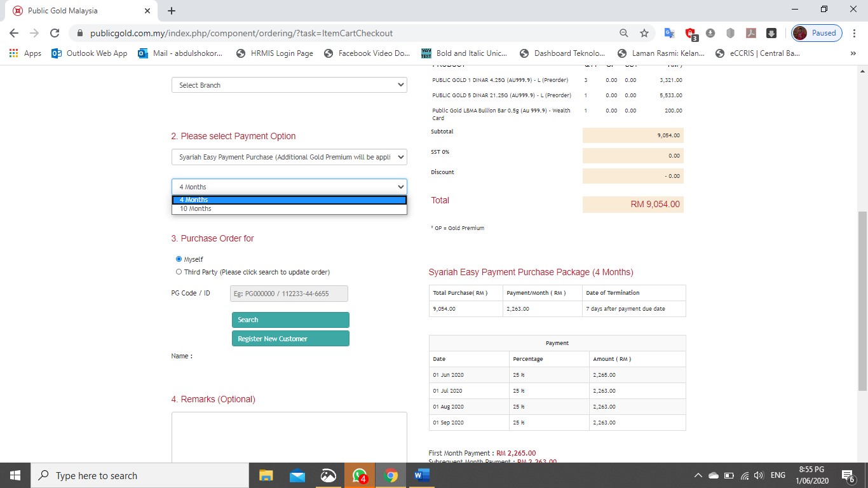Viewport: 868px width, 488px height.
Task: Open WhatsApp from taskbar
Action: click(360, 475)
